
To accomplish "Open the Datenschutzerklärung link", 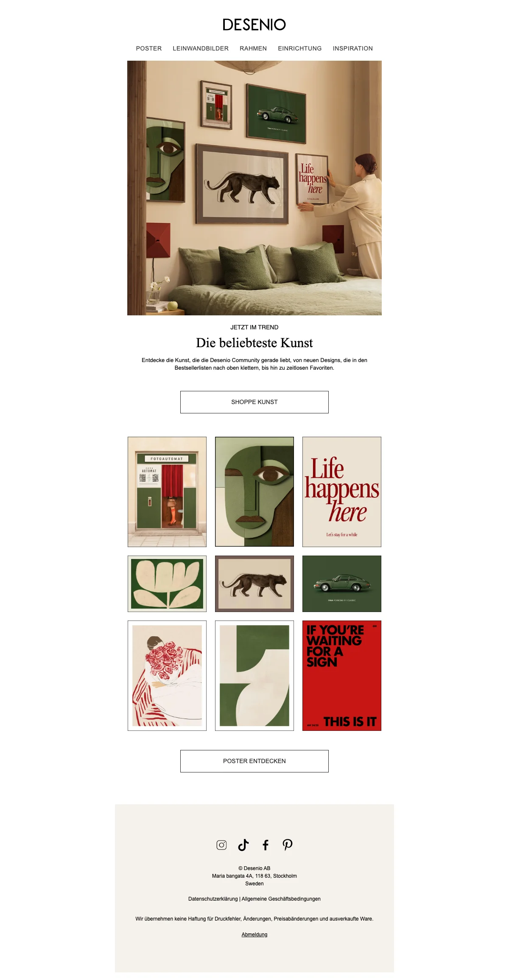I will (x=213, y=899).
